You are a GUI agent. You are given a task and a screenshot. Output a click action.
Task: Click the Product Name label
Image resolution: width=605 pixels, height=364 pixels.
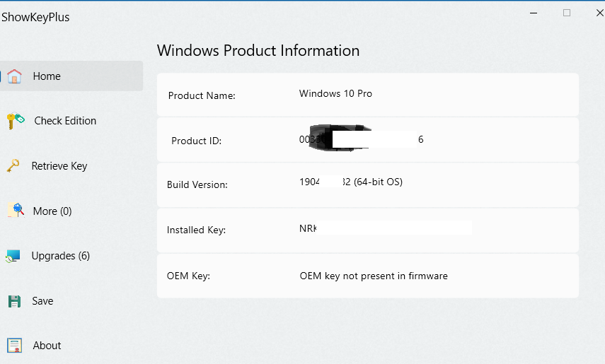[202, 95]
